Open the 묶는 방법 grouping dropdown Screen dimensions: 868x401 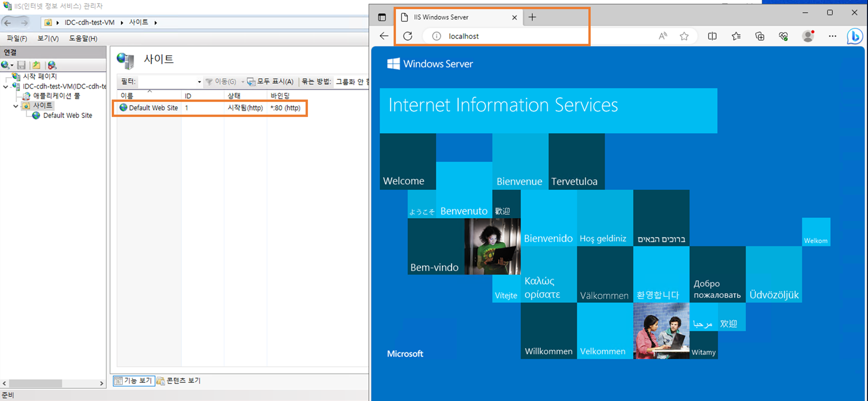click(352, 82)
